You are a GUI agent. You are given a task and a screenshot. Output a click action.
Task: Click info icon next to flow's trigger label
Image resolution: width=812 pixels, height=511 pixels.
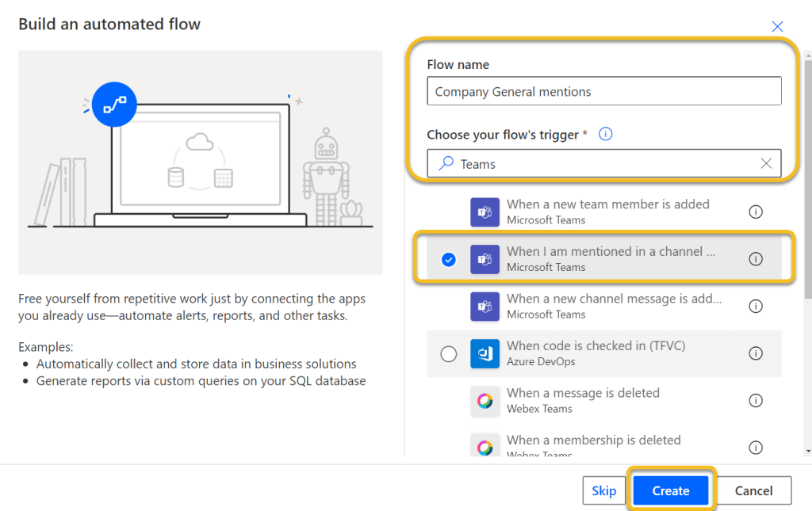tap(606, 135)
